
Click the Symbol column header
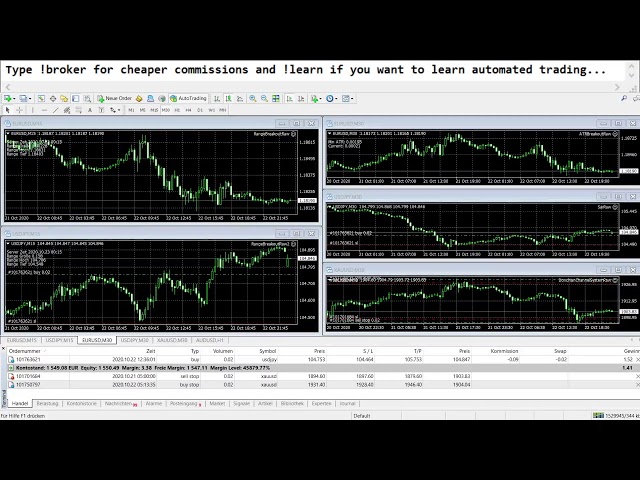[x=267, y=351]
